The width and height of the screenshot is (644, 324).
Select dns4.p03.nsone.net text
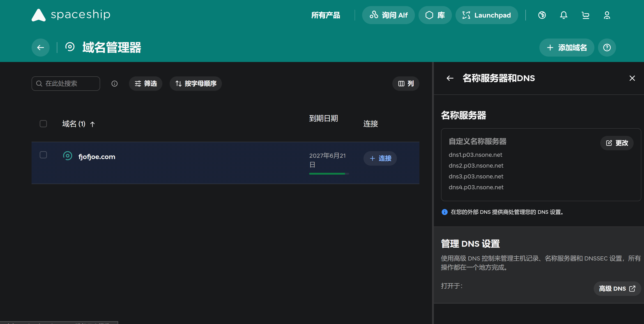point(476,187)
